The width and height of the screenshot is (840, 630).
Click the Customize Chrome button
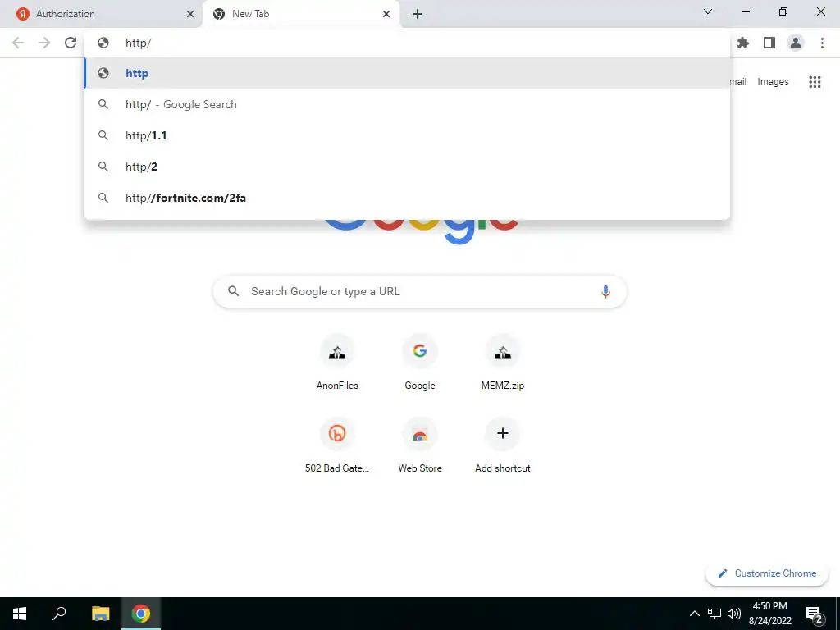767,573
